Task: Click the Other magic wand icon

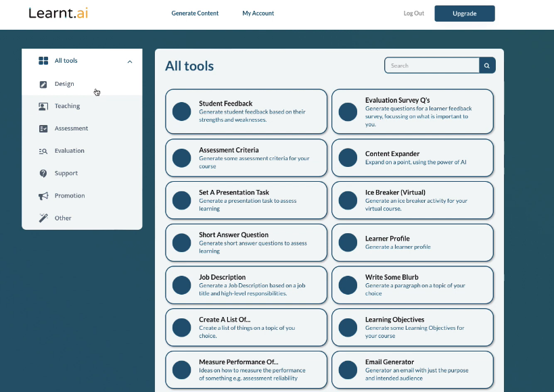Action: pyautogui.click(x=43, y=218)
